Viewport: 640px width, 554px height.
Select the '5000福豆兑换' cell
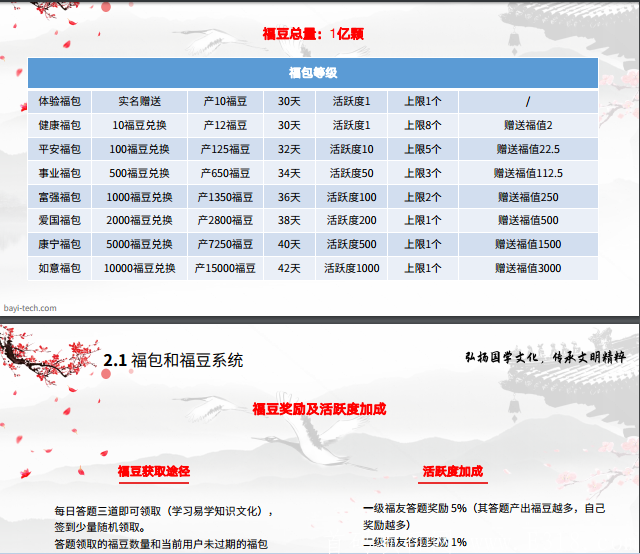coord(140,244)
